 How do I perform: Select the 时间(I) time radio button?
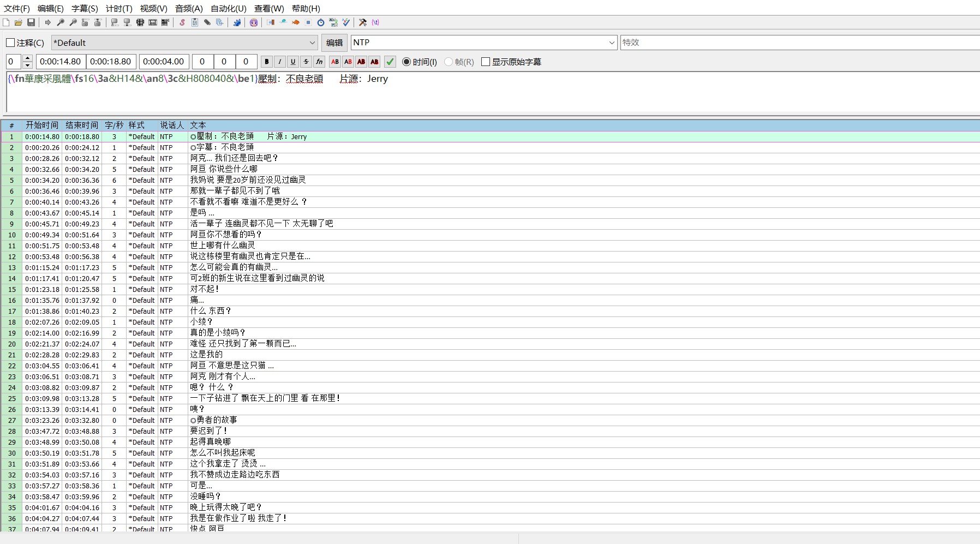pyautogui.click(x=407, y=62)
